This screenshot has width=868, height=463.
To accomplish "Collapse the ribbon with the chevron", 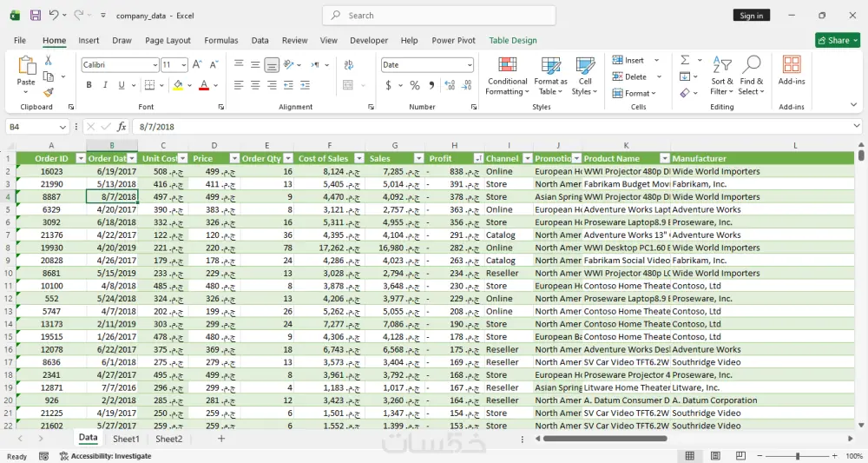I will click(853, 104).
